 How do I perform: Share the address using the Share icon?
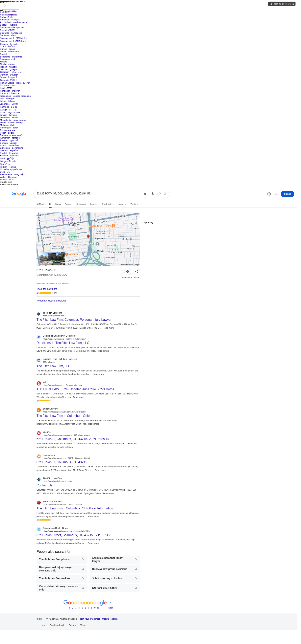click(x=138, y=275)
